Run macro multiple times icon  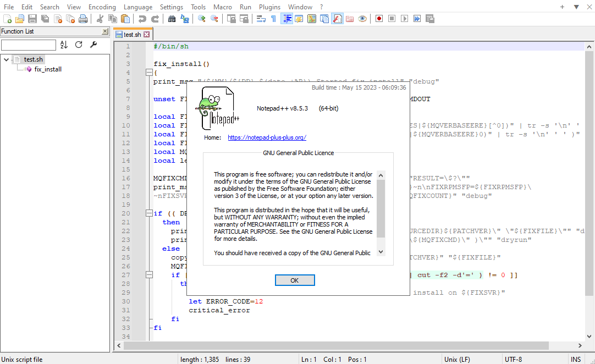(x=417, y=19)
